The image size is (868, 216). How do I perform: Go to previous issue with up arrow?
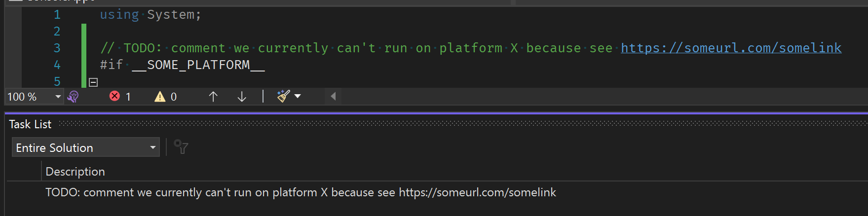pos(213,97)
